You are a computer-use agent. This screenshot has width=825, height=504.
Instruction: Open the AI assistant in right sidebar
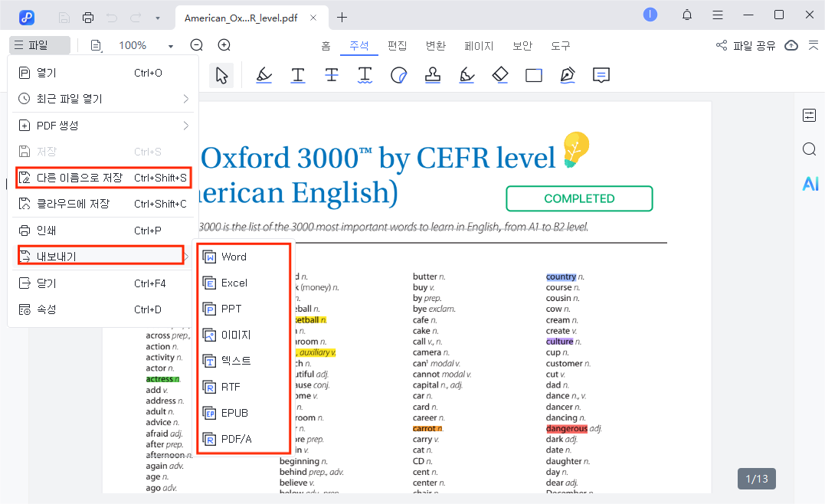click(x=810, y=184)
